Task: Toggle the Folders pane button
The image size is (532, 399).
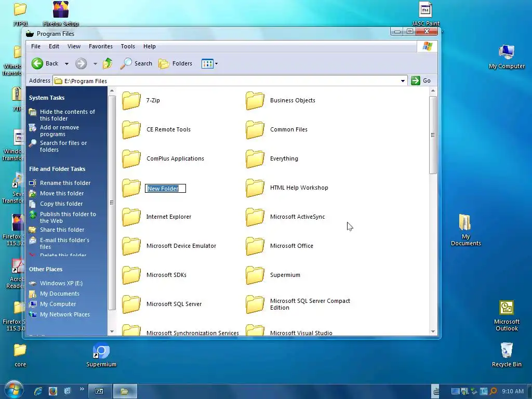Action: 176,63
